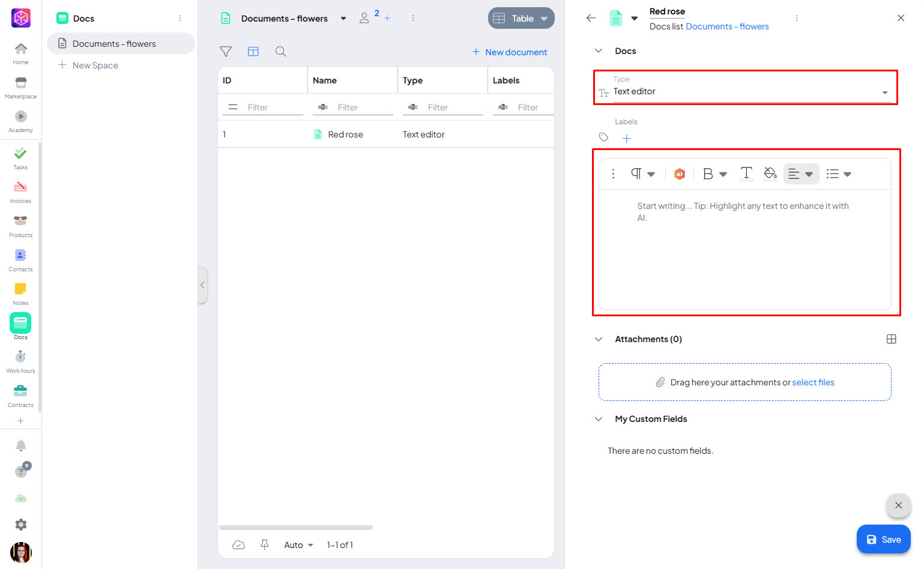Click the search magnifier icon
This screenshot has width=924, height=569.
pyautogui.click(x=280, y=52)
